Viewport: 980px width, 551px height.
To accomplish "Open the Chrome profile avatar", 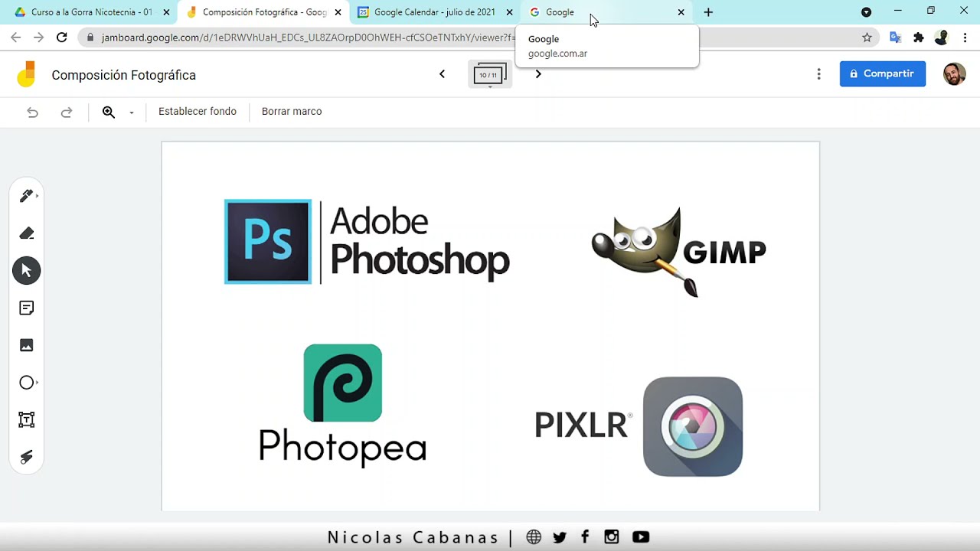I will pyautogui.click(x=942, y=37).
